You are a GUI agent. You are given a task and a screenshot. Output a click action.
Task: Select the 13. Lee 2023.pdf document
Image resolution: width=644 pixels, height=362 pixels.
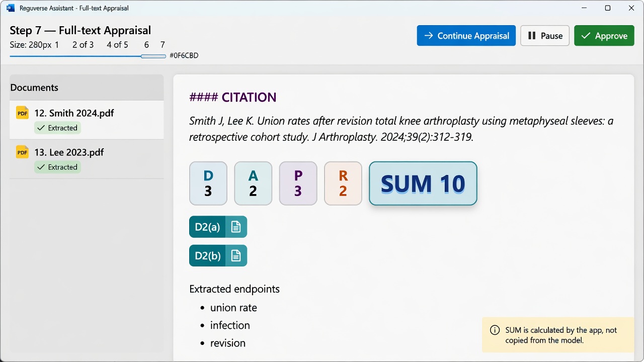(87, 159)
